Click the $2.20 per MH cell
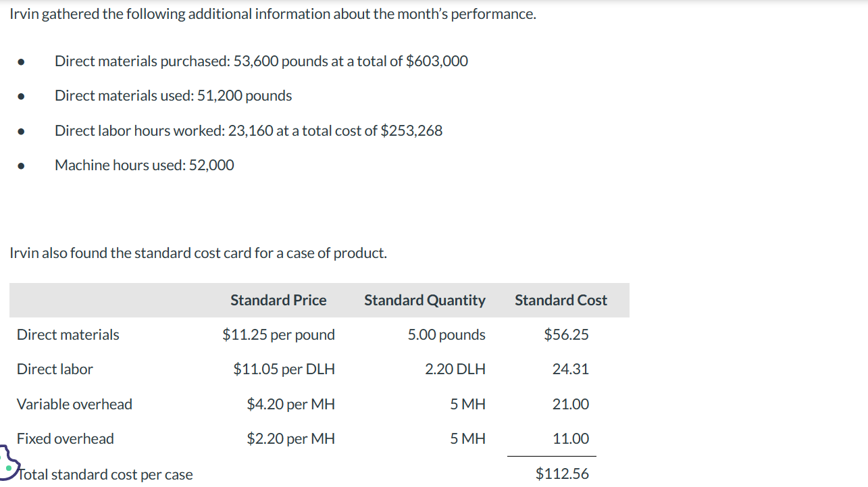868x487 pixels. [x=290, y=439]
